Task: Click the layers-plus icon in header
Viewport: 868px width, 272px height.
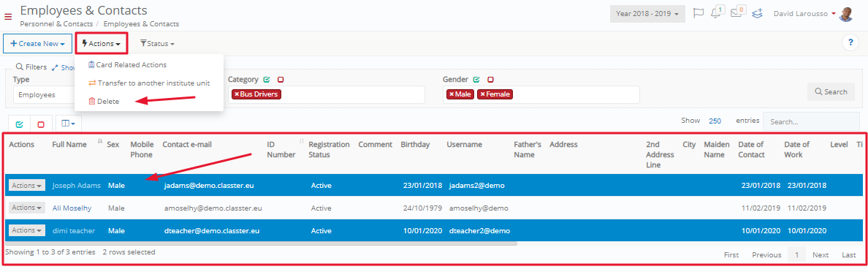Action: (758, 13)
